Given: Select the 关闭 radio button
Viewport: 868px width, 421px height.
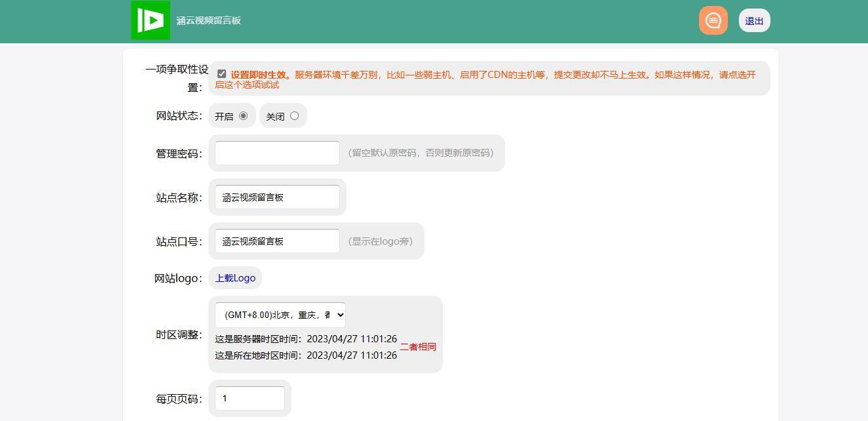Looking at the screenshot, I should 294,116.
